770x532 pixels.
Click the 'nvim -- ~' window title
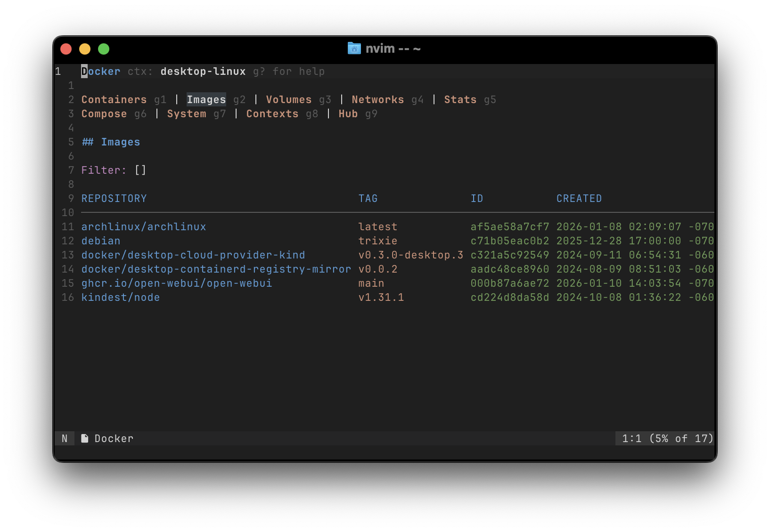click(x=393, y=48)
